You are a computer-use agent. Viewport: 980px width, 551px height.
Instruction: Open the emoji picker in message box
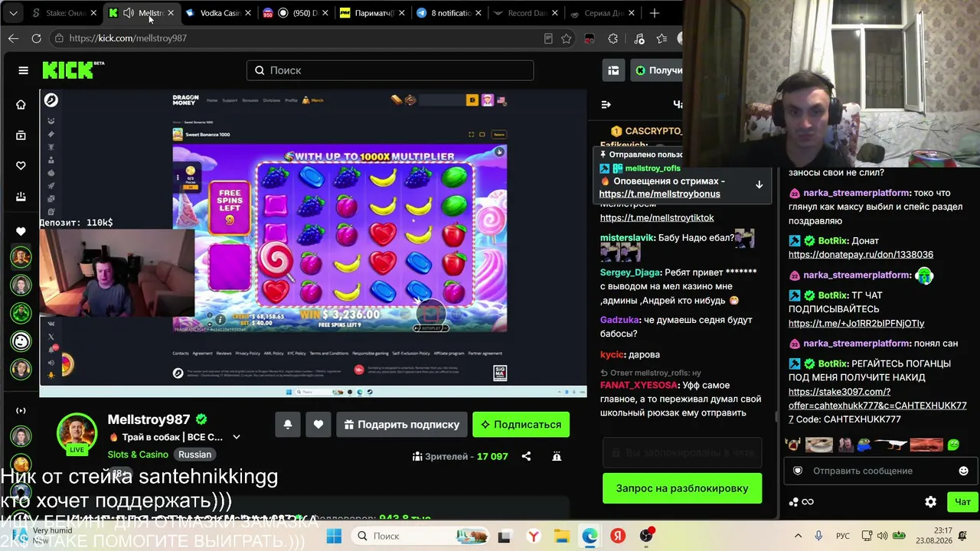[963, 471]
